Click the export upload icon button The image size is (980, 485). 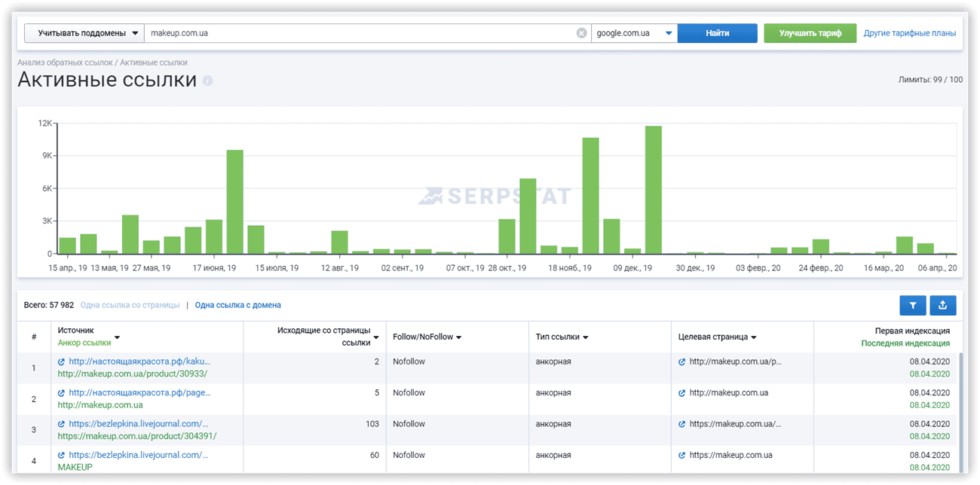click(x=943, y=305)
